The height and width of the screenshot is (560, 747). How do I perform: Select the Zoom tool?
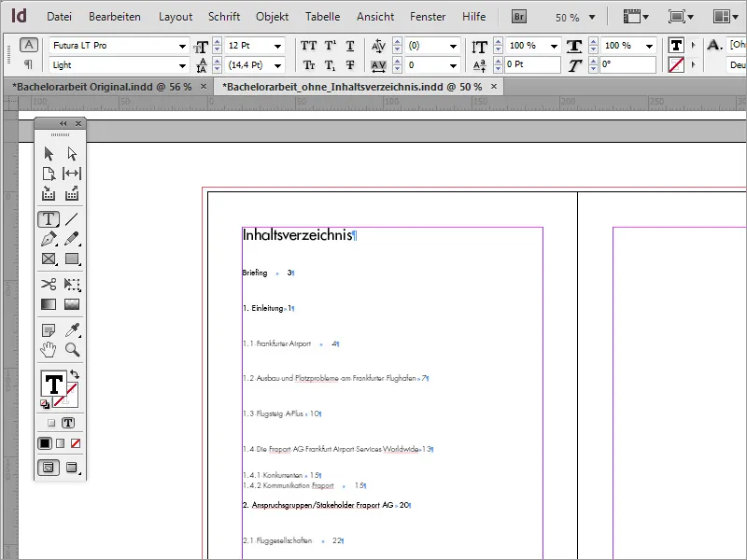pyautogui.click(x=73, y=349)
